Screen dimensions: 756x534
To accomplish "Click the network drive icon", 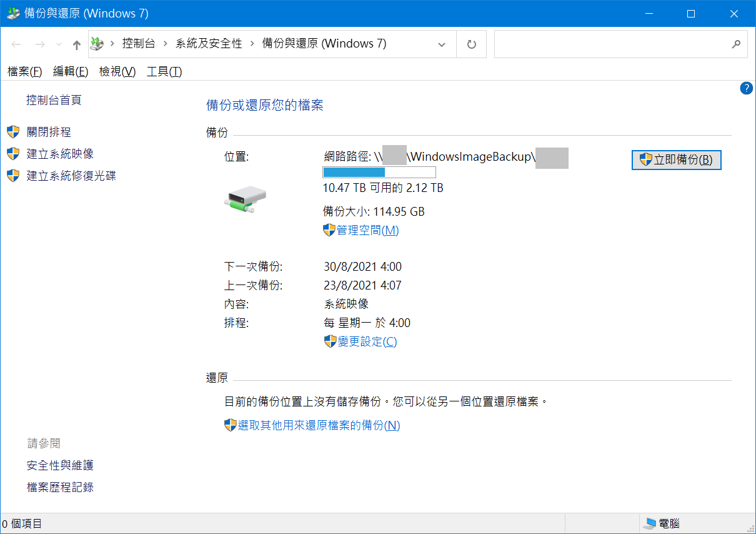I will click(246, 200).
